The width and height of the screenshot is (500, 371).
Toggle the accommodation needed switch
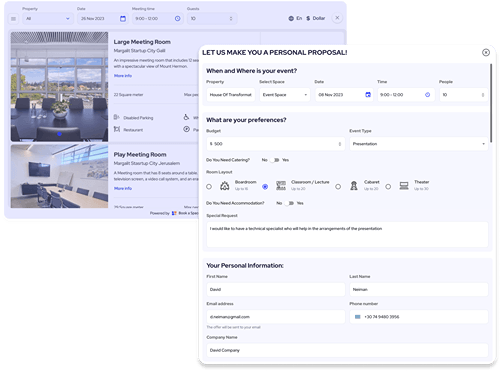click(289, 203)
